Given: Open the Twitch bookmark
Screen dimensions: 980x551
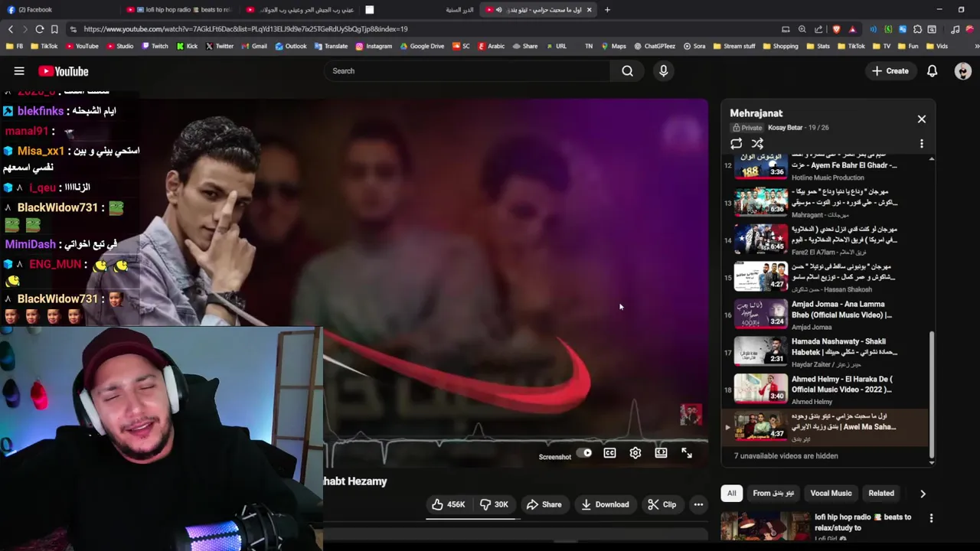Looking at the screenshot, I should [x=155, y=46].
